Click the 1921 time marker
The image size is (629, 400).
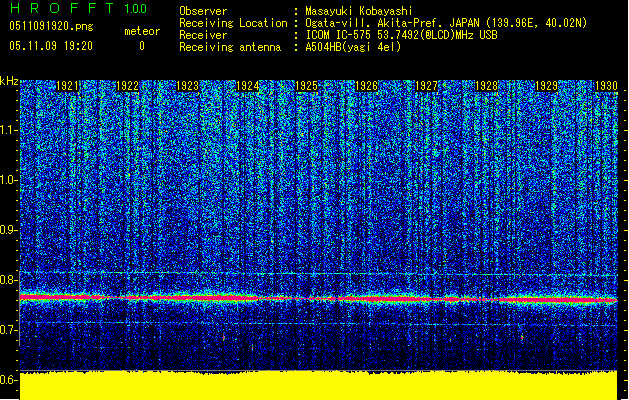pyautogui.click(x=67, y=86)
